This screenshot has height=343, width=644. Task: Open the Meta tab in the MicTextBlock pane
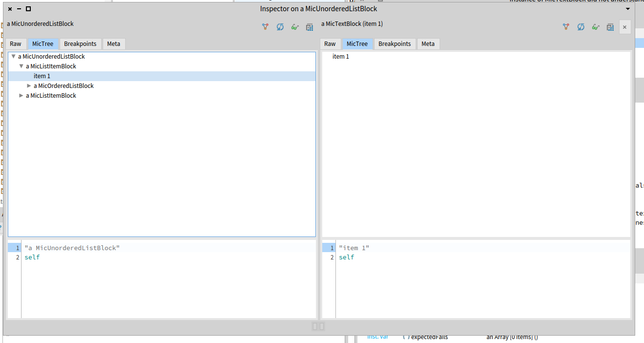click(x=428, y=44)
